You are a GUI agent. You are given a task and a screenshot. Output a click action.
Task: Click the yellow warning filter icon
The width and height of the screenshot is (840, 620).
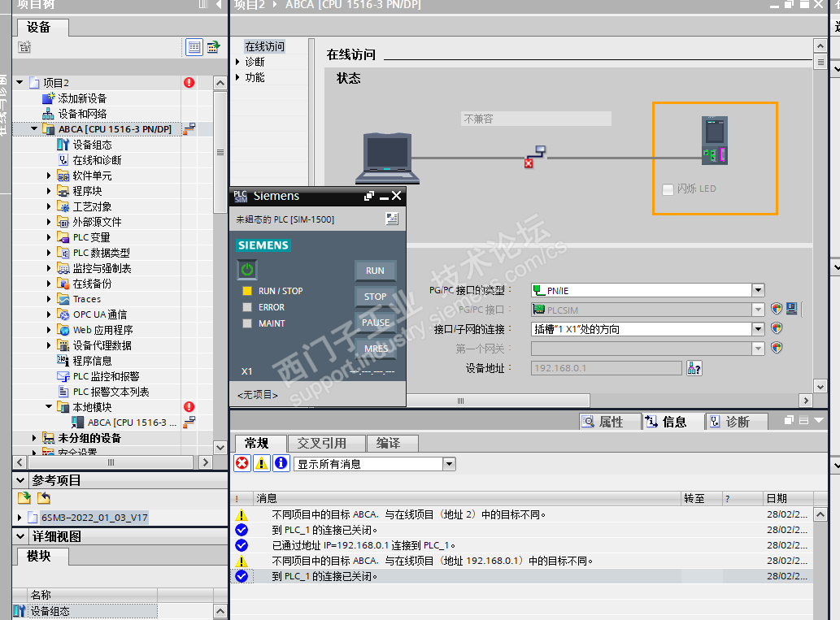(261, 463)
